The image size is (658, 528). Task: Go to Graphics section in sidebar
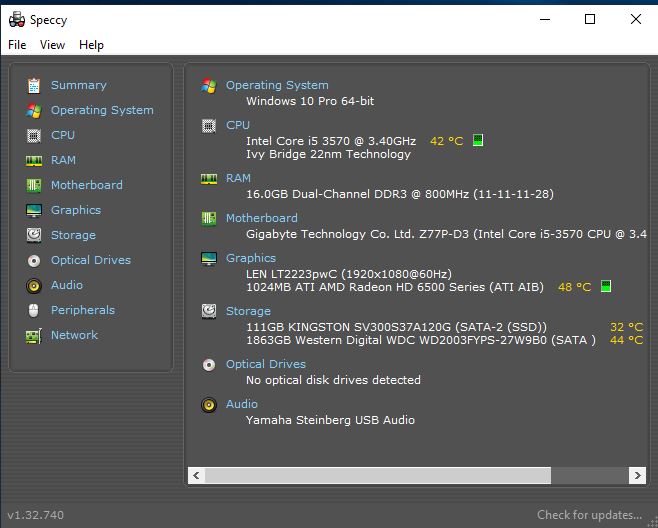(76, 210)
